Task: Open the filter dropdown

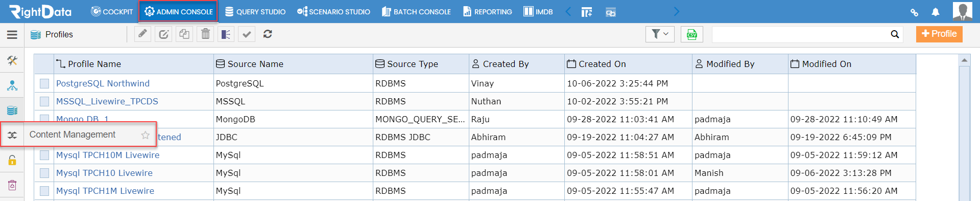Action: [660, 34]
